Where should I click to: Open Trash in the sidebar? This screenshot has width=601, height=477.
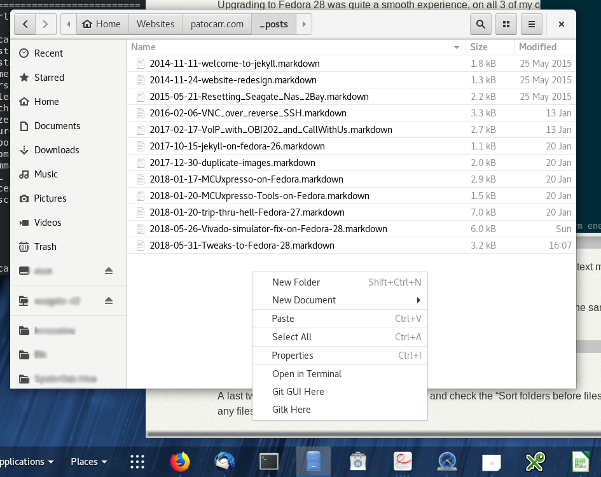click(68, 247)
